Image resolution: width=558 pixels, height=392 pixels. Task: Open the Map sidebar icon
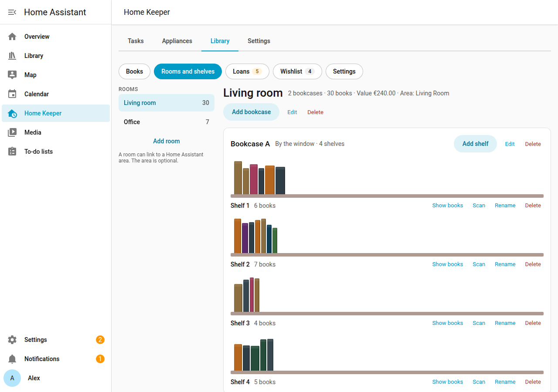12,75
